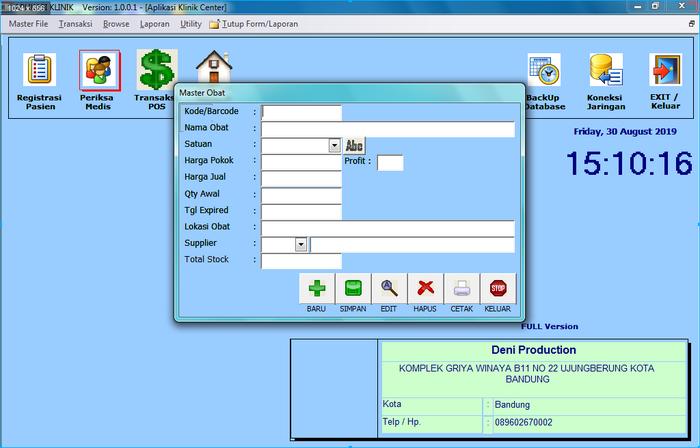Open the Utility menu
The height and width of the screenshot is (448, 700).
click(190, 23)
